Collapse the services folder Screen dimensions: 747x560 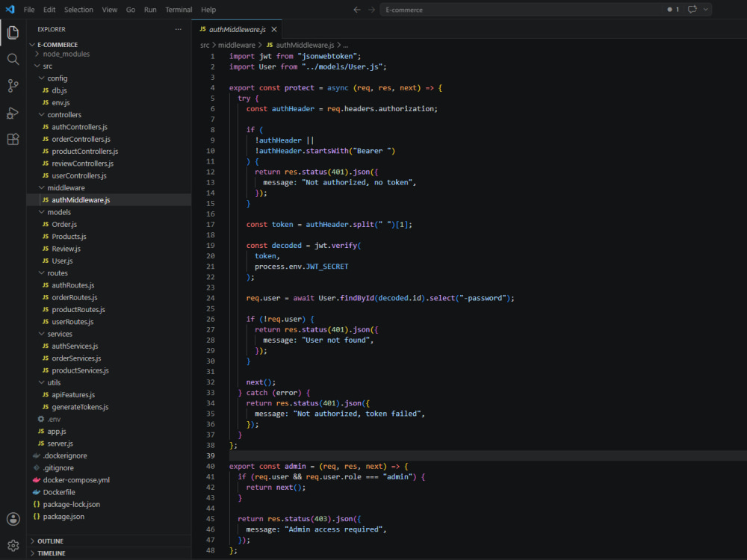tap(60, 334)
